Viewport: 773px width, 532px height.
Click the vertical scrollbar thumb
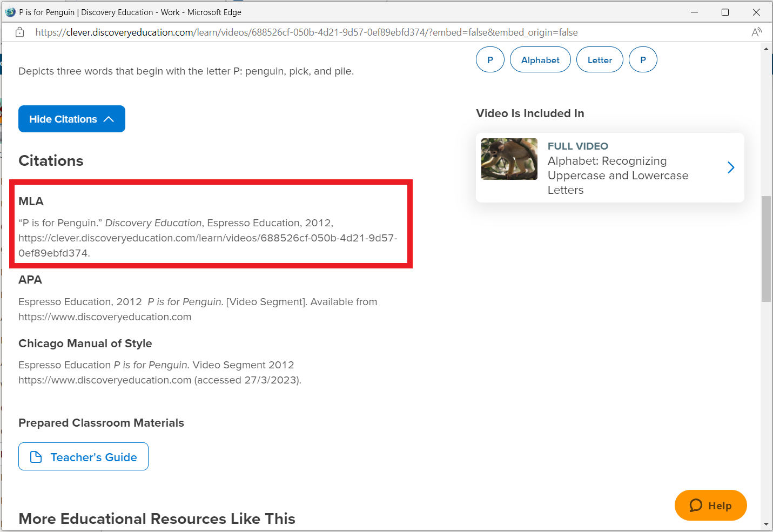point(766,248)
